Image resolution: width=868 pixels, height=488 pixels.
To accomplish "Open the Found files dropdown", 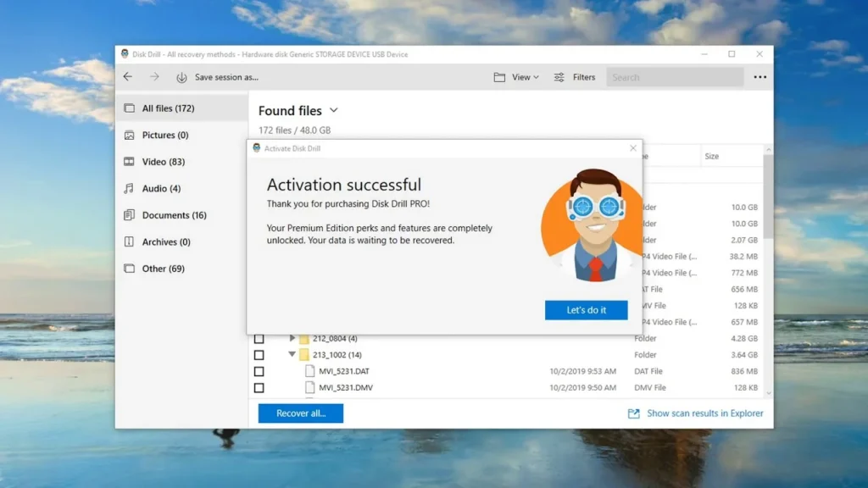I will (x=333, y=110).
